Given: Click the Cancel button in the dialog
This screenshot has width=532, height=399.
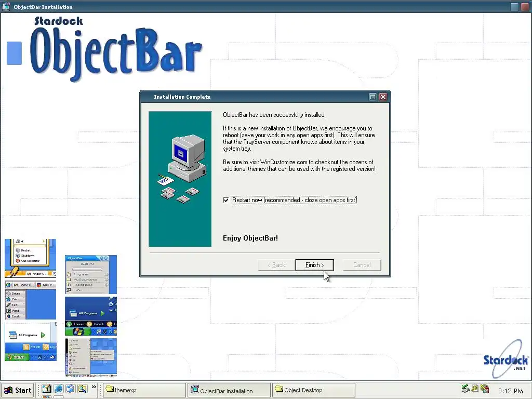Looking at the screenshot, I should 362,265.
